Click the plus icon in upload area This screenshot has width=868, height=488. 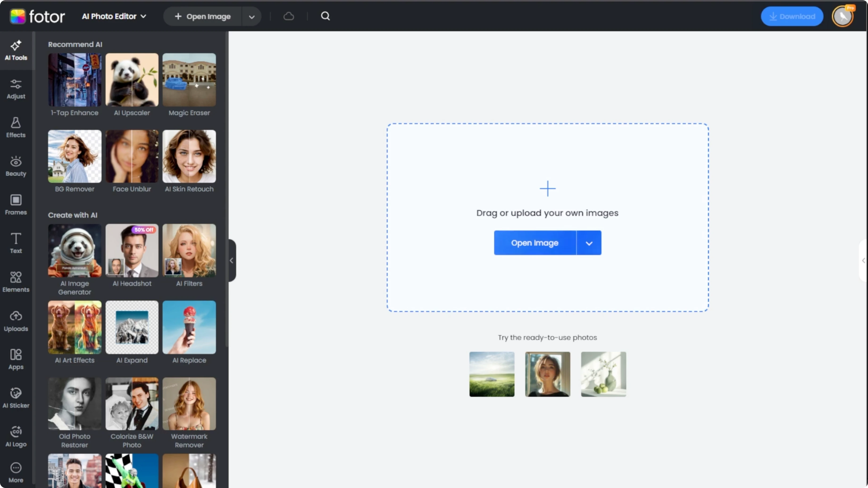coord(547,188)
